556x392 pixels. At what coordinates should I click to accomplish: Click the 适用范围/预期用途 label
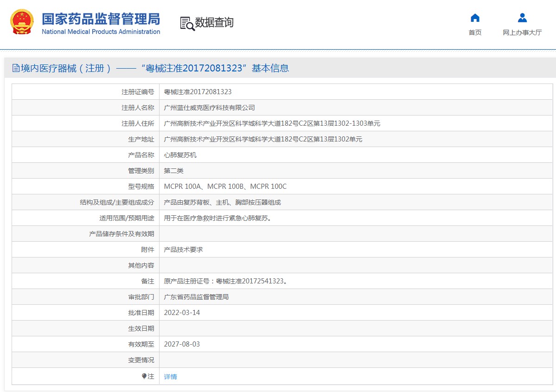point(127,218)
